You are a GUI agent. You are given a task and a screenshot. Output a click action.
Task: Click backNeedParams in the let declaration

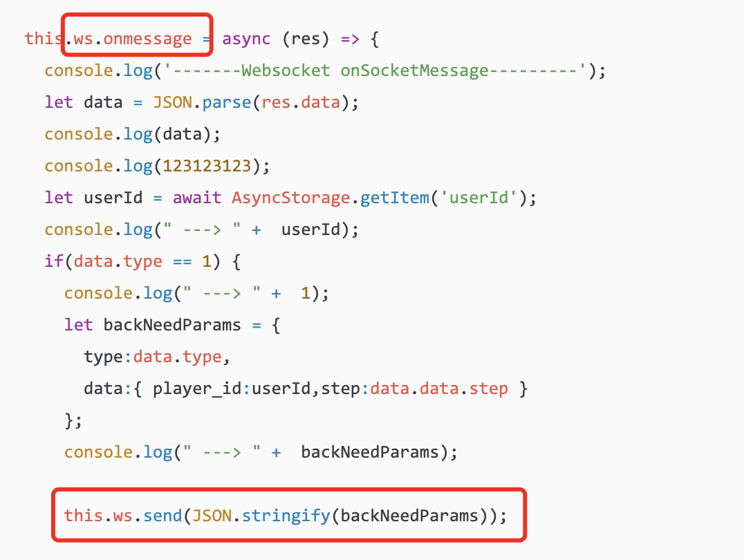pyautogui.click(x=171, y=325)
